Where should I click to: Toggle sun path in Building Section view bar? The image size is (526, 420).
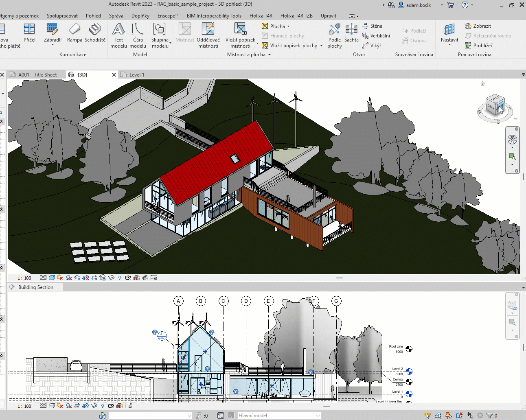(x=60, y=406)
